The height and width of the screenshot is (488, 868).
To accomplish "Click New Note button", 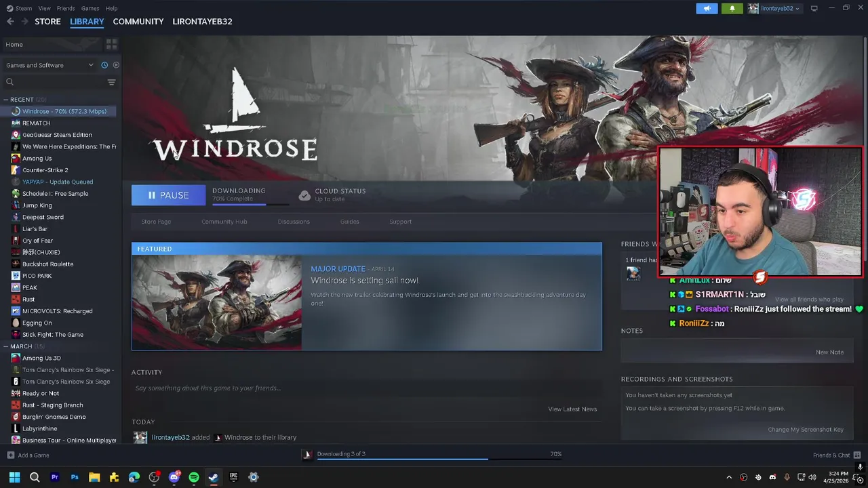I will [829, 352].
